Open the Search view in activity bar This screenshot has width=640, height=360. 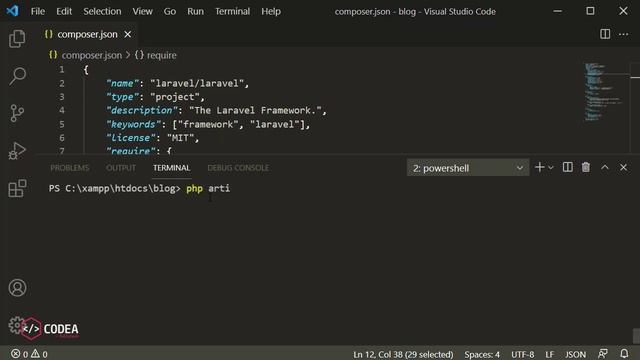pyautogui.click(x=17, y=76)
